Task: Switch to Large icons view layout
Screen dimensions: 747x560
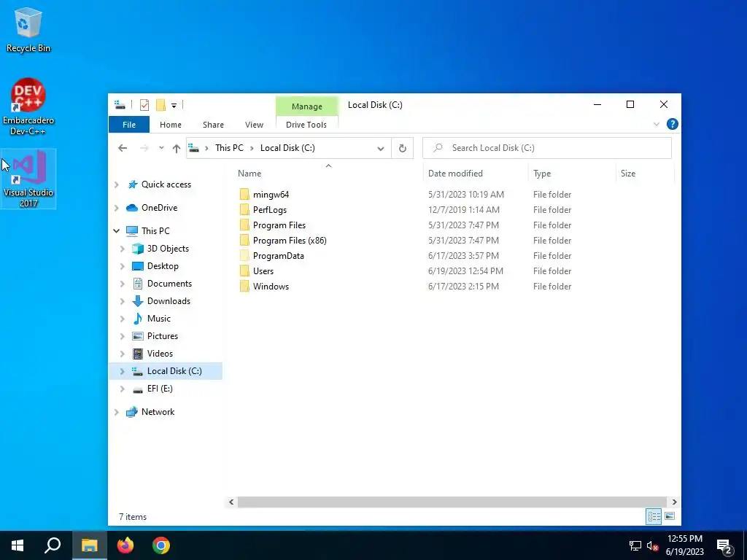Action: click(x=670, y=516)
